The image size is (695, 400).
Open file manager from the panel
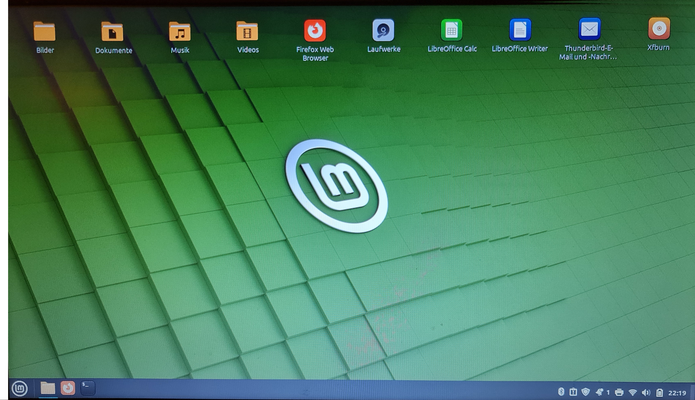click(x=47, y=388)
